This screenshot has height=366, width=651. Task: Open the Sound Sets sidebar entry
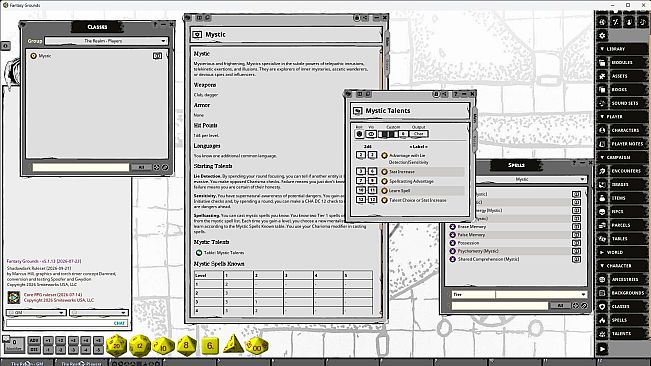click(x=622, y=103)
